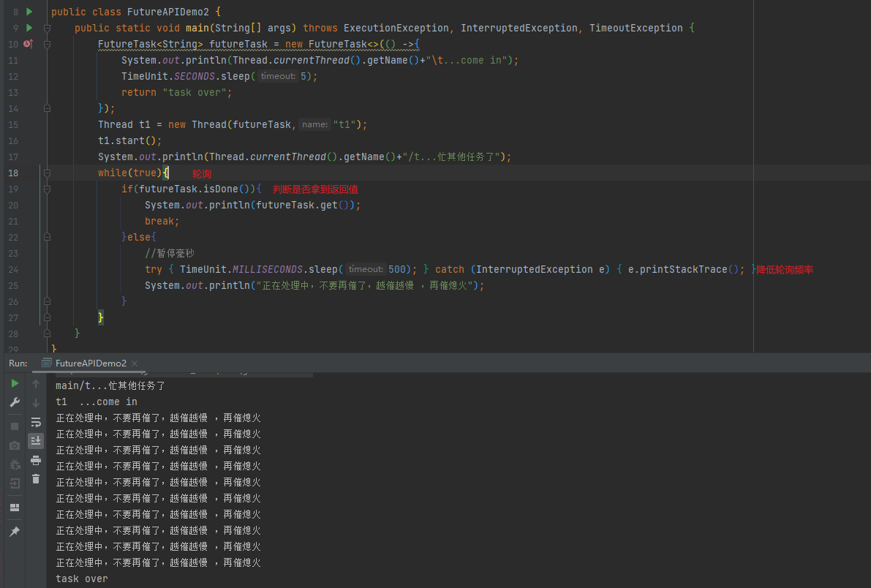Navigate down the stack trace
Viewport: 871px width, 588px height.
point(35,402)
